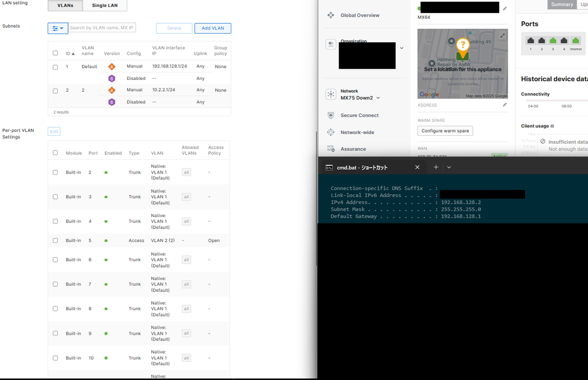
Task: Select the checkbox for Built-in port 5
Action: 55,241
